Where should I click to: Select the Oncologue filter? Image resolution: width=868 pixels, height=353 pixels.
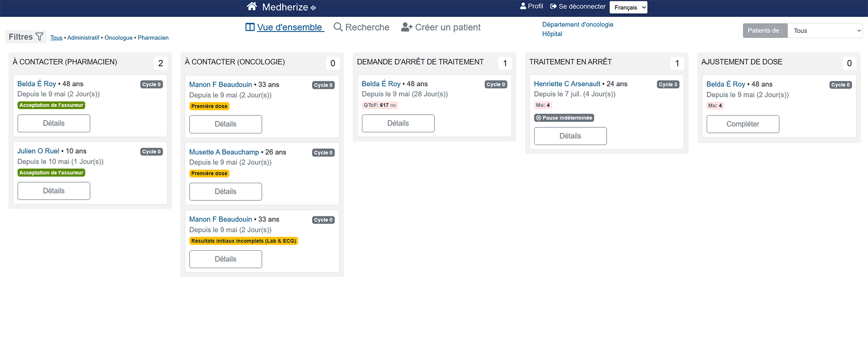pyautogui.click(x=118, y=38)
